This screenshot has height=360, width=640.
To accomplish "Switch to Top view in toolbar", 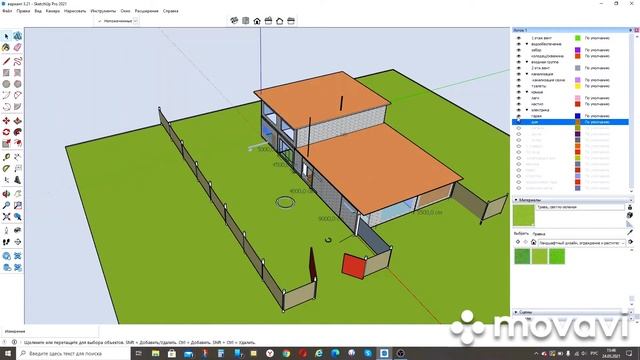I will pos(245,21).
